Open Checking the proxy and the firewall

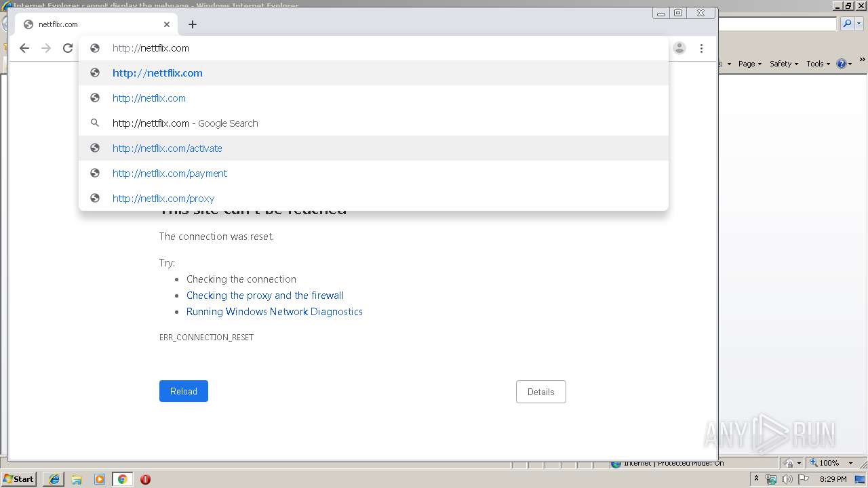(265, 296)
